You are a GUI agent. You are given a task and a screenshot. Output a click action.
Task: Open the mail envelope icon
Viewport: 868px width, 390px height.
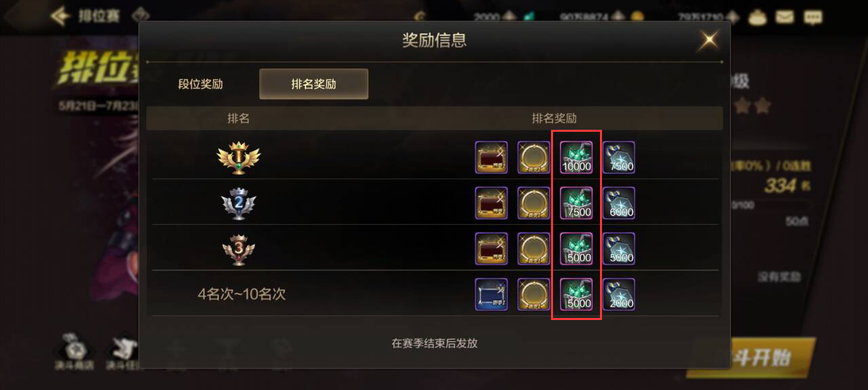pyautogui.click(x=784, y=17)
